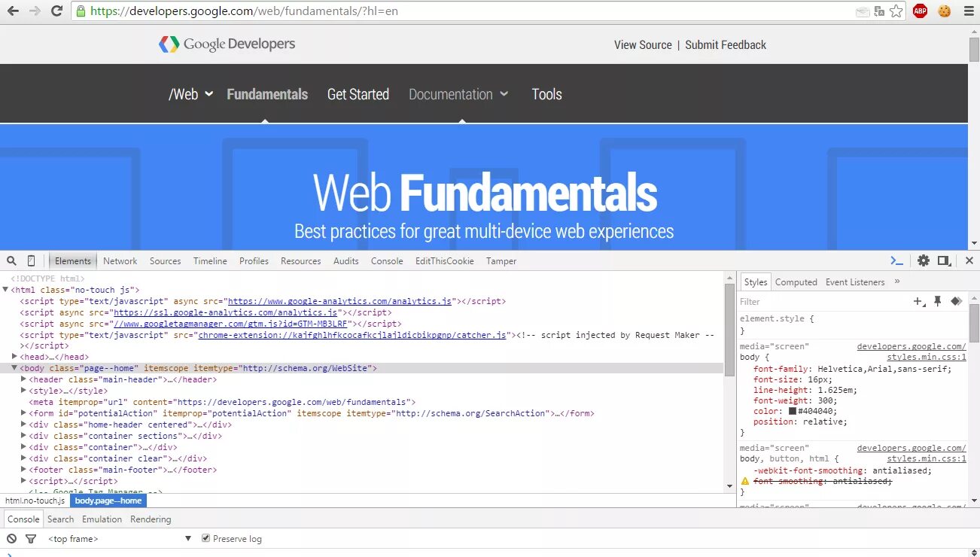Activate the inspect element magnifier in DevTools

[12, 261]
